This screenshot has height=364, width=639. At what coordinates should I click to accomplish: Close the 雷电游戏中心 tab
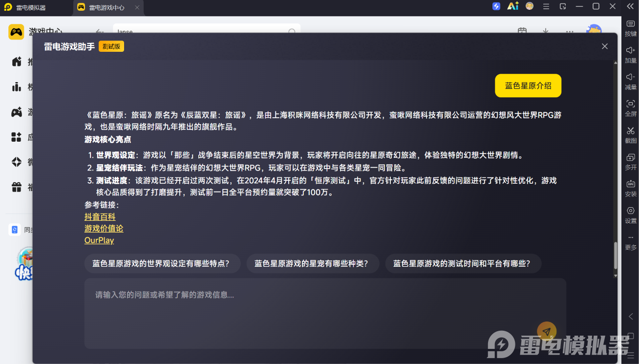coord(137,8)
